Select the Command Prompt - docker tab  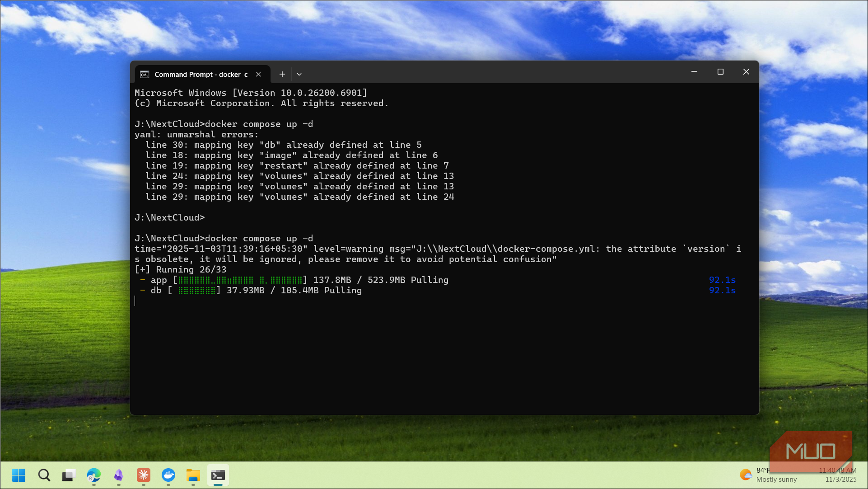[202, 74]
